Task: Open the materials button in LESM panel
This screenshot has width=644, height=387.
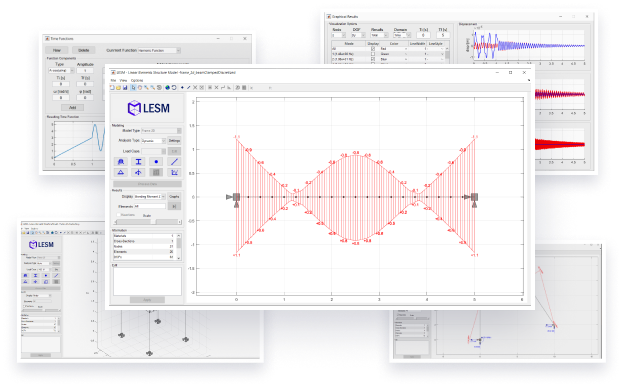Action: pos(121,162)
